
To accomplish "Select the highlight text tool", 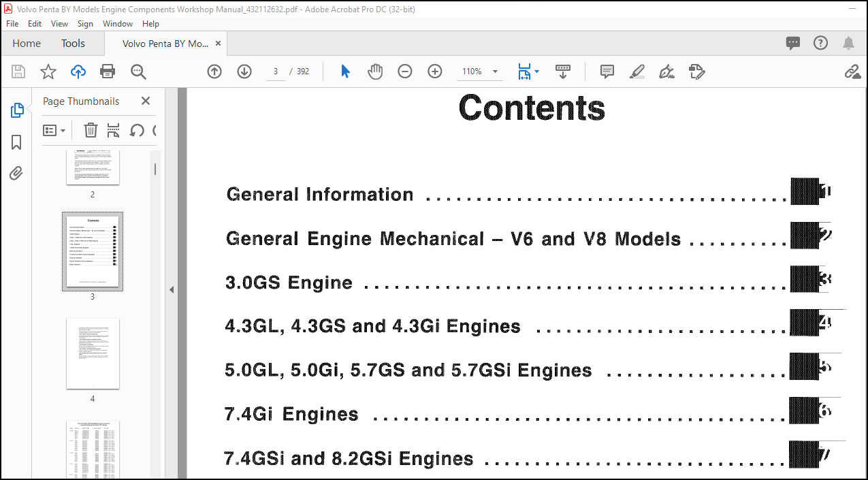I will (x=637, y=71).
